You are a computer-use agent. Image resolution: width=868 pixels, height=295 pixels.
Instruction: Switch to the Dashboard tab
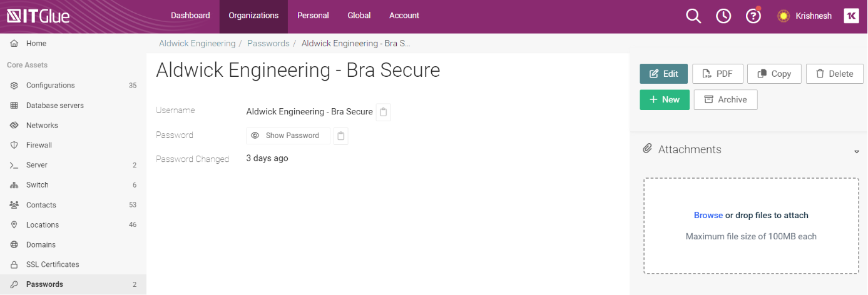click(x=190, y=16)
